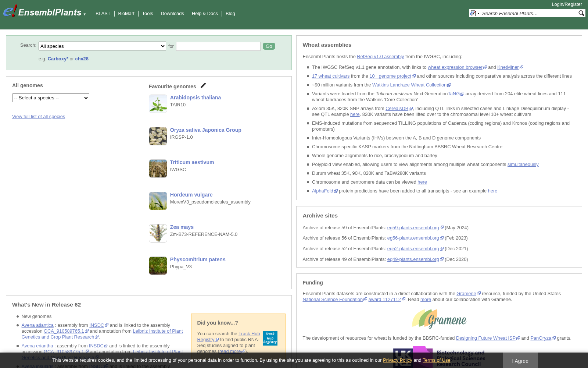This screenshot has width=588, height=368.
Task: Open Privacy Policy in cookie banner
Action: (x=397, y=360)
